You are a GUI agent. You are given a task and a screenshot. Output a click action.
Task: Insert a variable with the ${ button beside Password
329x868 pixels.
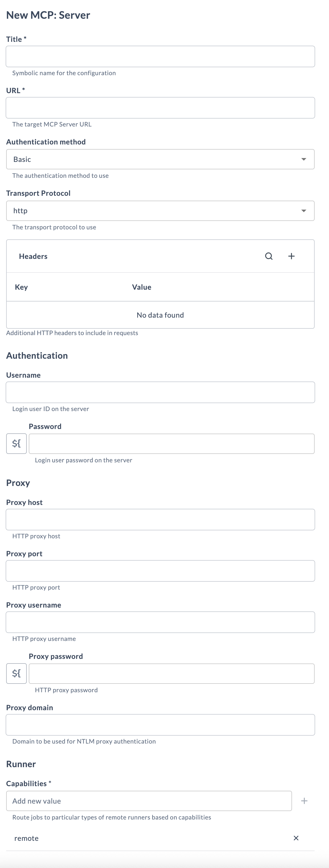[16, 443]
